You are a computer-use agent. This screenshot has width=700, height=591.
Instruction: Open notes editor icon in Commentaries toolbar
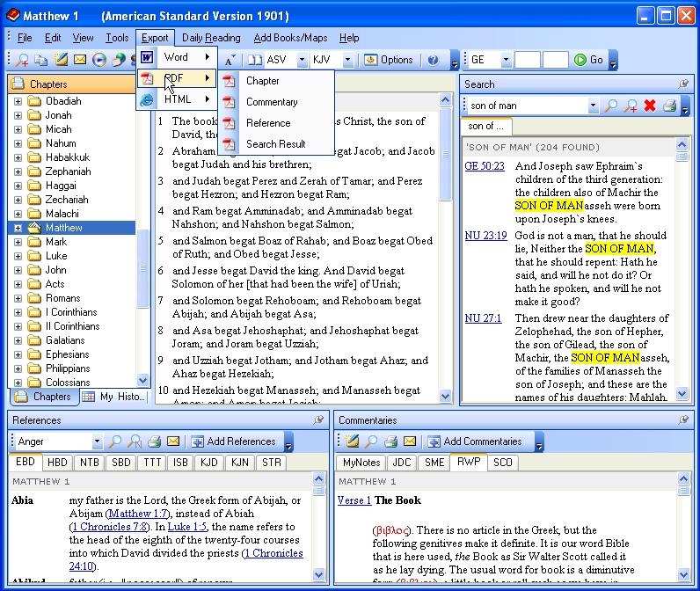pos(353,441)
